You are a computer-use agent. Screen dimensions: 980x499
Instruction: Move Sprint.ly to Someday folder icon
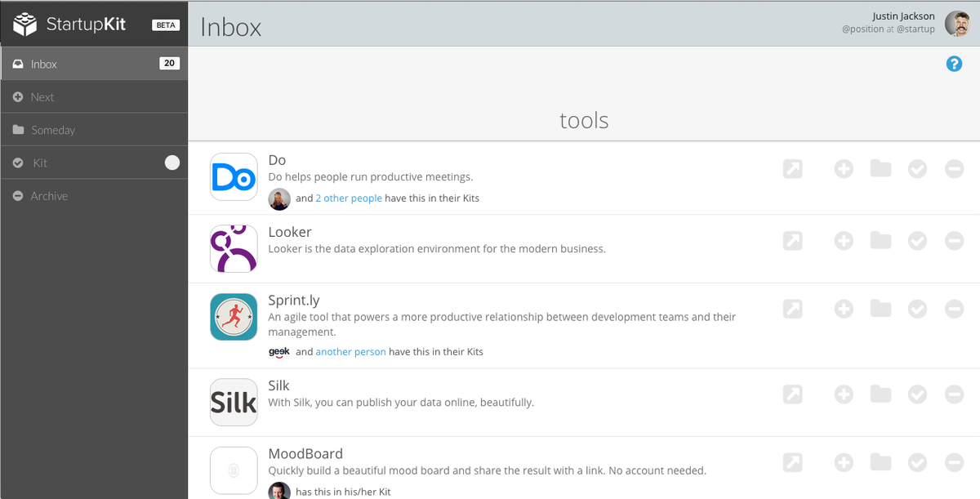880,309
